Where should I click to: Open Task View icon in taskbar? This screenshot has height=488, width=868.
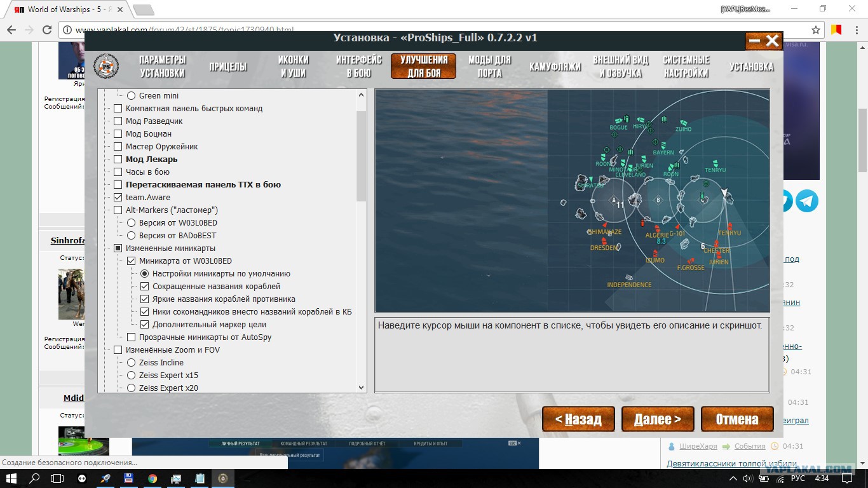(57, 478)
